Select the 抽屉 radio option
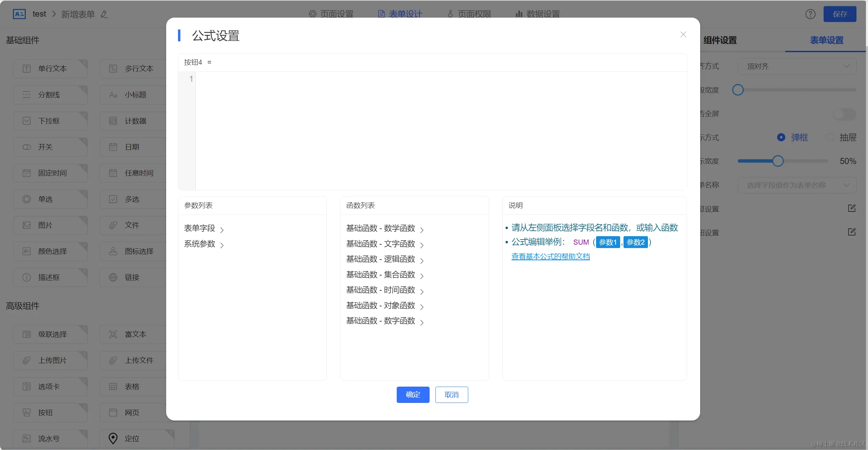 (x=830, y=137)
